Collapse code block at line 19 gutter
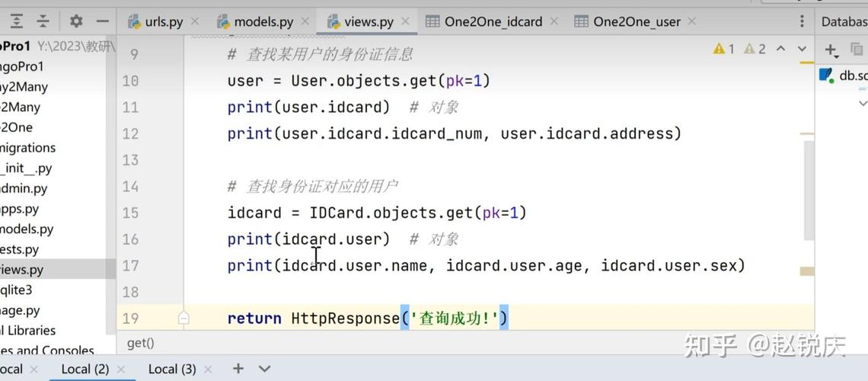This screenshot has height=381, width=868. (183, 319)
